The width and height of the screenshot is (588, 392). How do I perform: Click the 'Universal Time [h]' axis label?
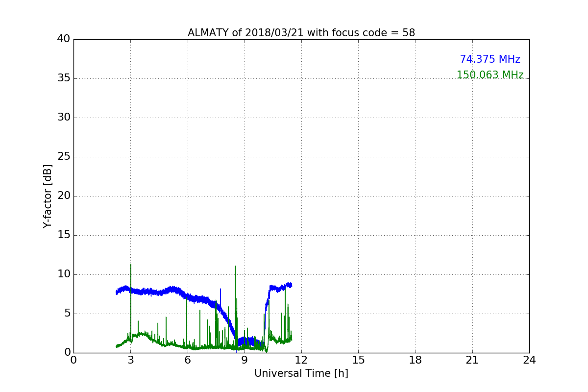[301, 373]
